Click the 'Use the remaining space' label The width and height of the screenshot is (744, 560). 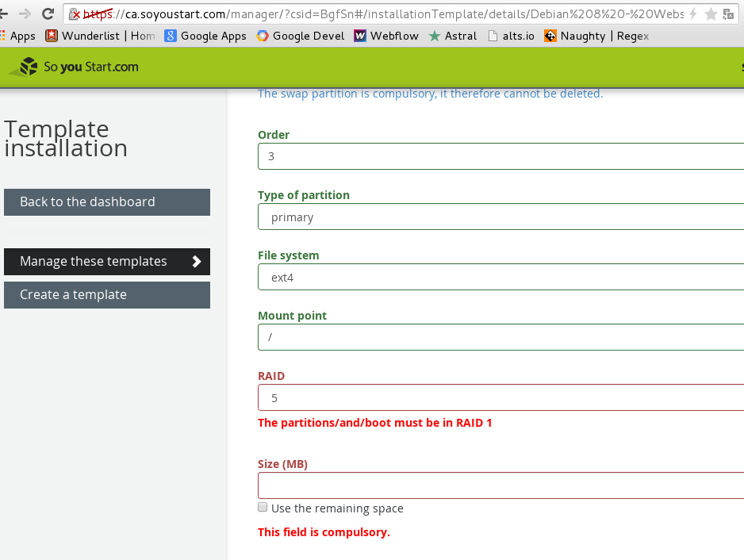pyautogui.click(x=337, y=508)
